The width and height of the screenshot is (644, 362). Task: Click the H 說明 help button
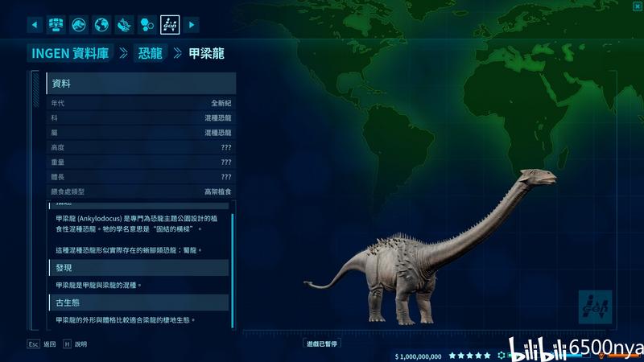75,344
